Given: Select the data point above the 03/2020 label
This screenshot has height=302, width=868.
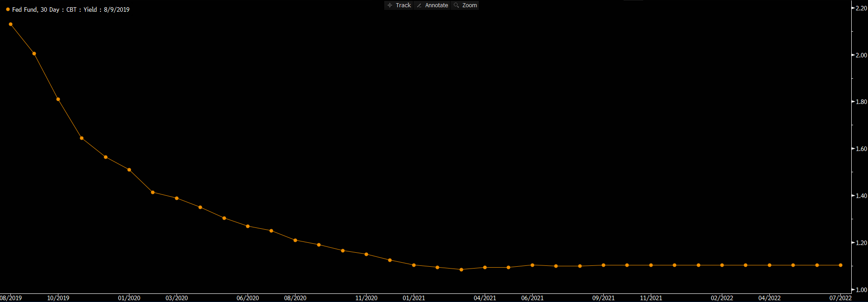Looking at the screenshot, I should click(x=176, y=198).
